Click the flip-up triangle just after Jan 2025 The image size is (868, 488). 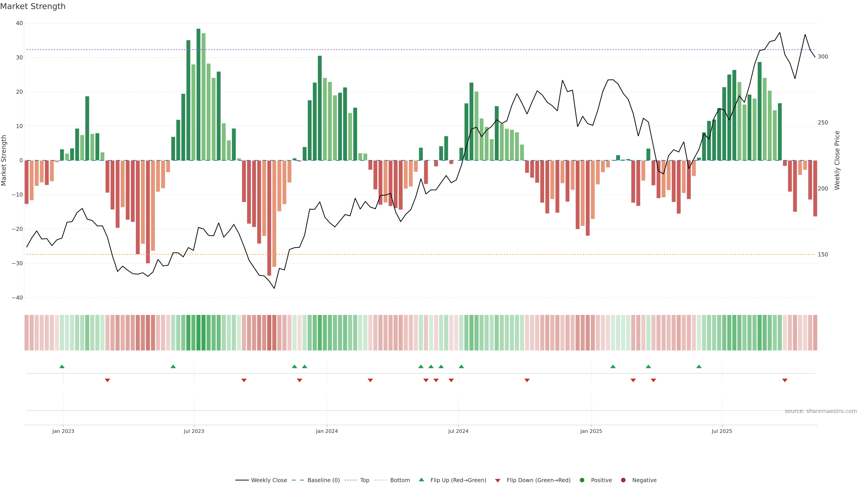click(x=613, y=366)
